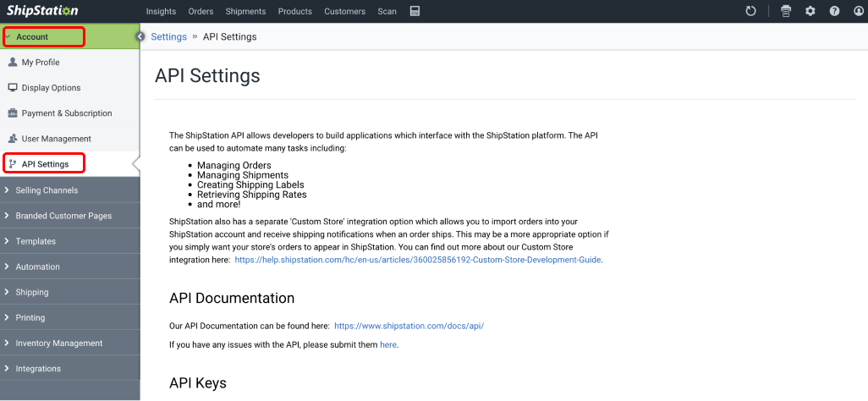Expand the Inventory Management section
Viewport: 868px width, 401px height.
pos(69,343)
